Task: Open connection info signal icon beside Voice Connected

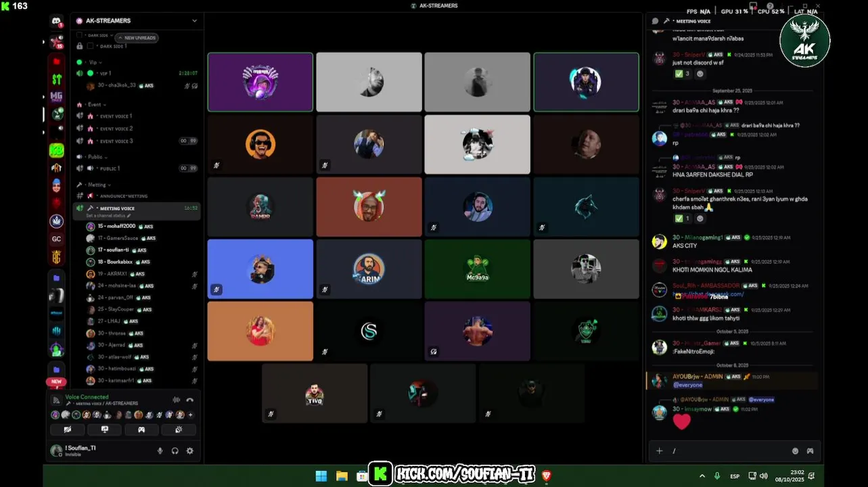Action: (x=57, y=400)
